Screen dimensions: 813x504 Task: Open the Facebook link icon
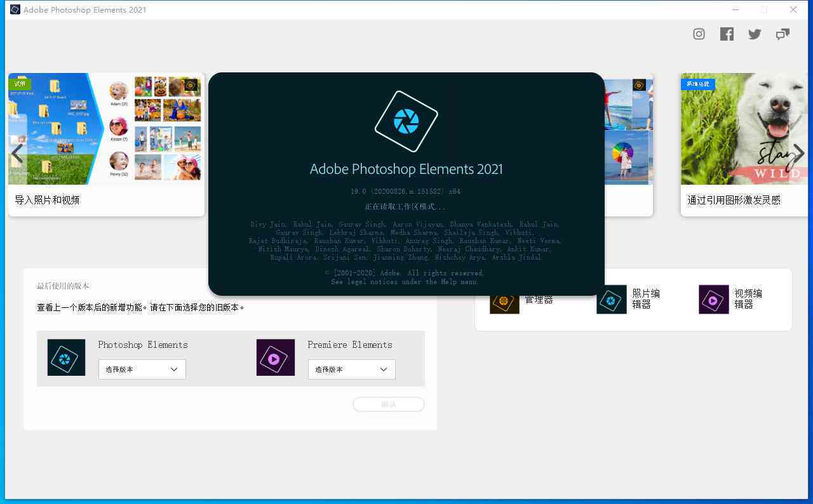click(727, 34)
